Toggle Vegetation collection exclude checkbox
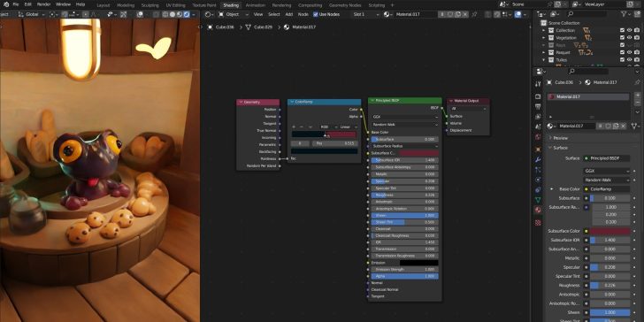This screenshot has width=644, height=322. tap(622, 38)
